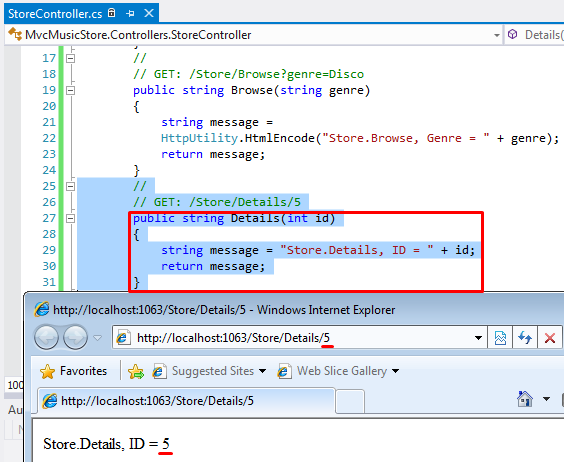
Task: Open the StoreController class dropdown
Action: pos(497,35)
